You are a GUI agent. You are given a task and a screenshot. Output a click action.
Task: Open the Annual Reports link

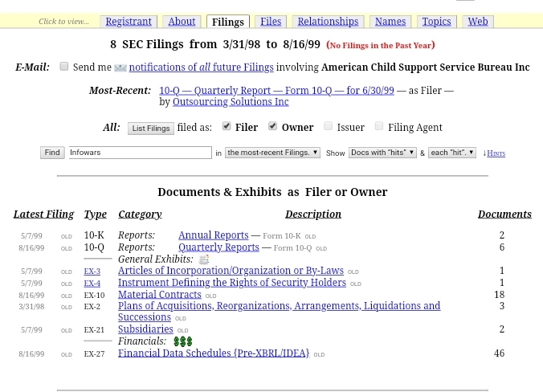click(x=214, y=235)
